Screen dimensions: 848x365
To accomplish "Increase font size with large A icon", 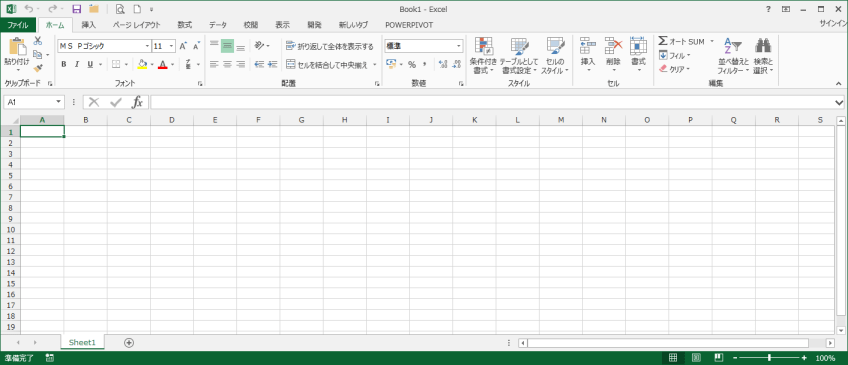I will point(183,47).
